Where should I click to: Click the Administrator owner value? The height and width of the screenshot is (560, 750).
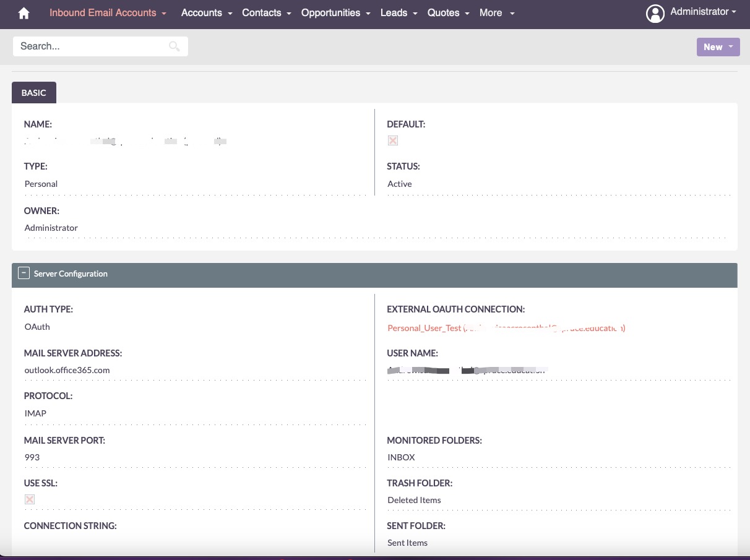51,228
